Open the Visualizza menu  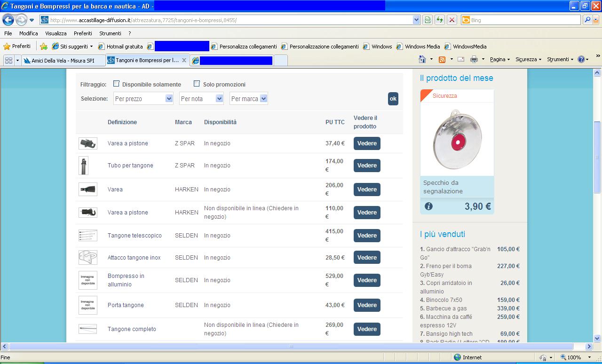click(56, 33)
